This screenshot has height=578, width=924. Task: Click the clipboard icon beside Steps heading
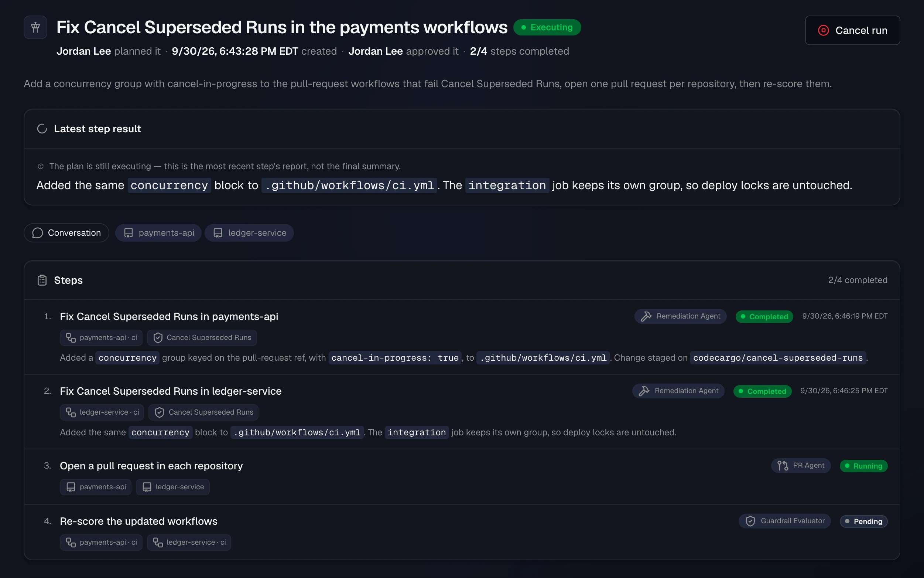(42, 280)
